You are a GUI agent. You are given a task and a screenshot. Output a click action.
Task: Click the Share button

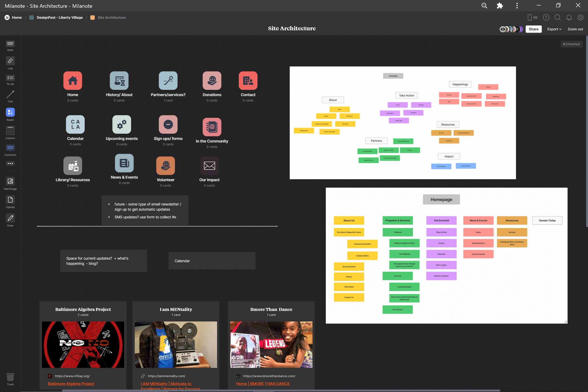(533, 29)
